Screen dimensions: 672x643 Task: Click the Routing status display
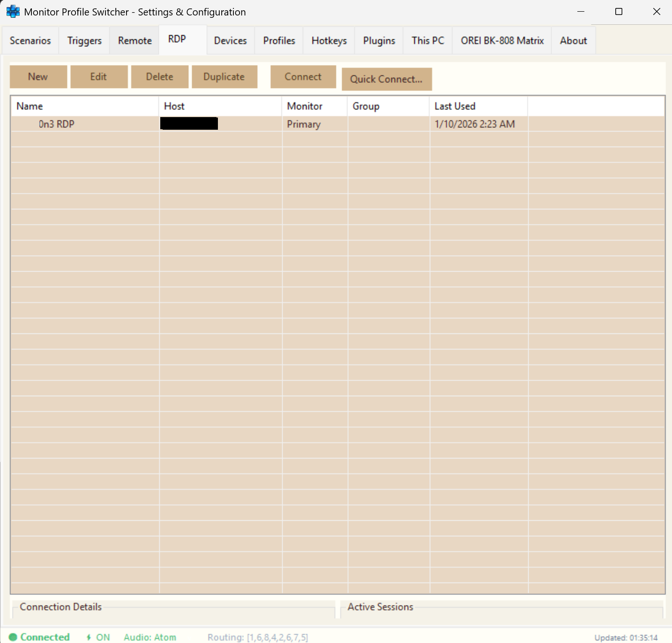pyautogui.click(x=258, y=637)
